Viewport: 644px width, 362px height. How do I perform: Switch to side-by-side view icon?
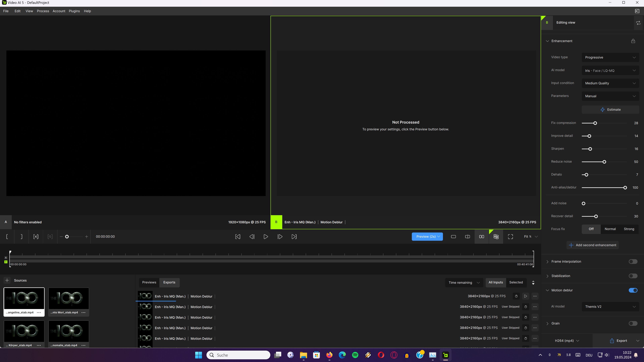coord(481,237)
